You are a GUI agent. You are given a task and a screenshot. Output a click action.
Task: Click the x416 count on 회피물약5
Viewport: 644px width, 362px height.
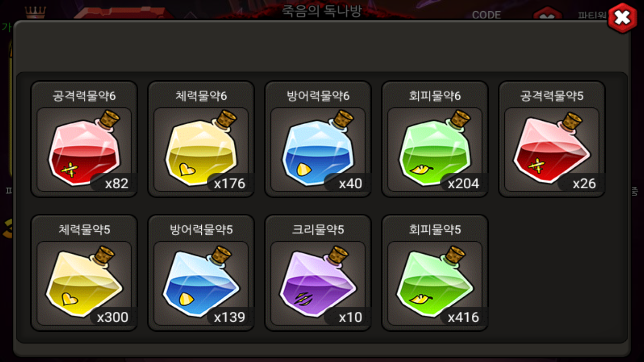463,317
